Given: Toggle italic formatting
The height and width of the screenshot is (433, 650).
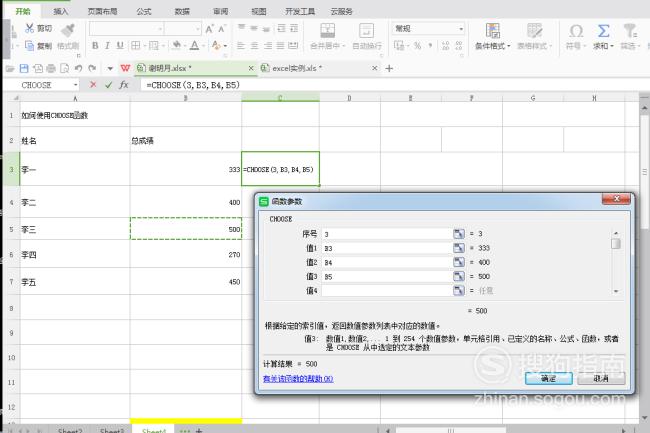Looking at the screenshot, I should point(107,46).
